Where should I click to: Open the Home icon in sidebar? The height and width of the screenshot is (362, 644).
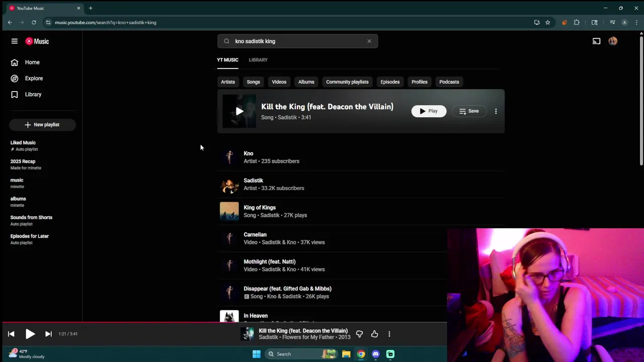click(15, 62)
